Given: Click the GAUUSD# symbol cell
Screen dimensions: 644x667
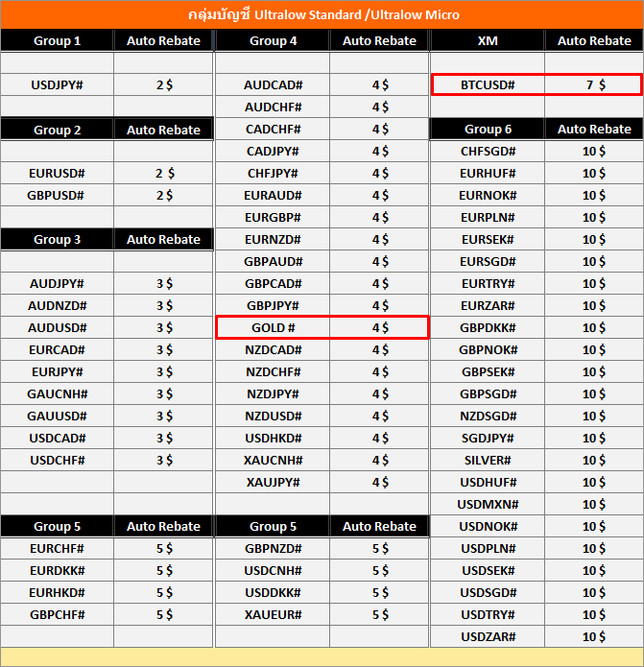Looking at the screenshot, I should coord(58,416).
